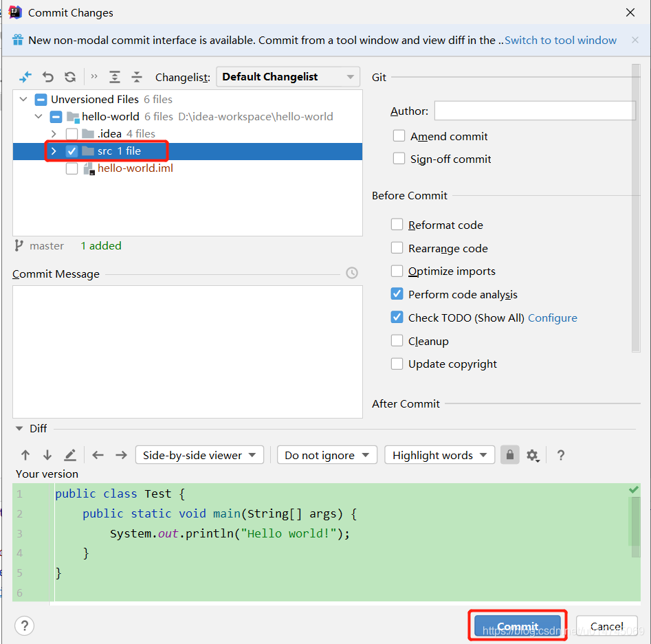Click the Jump to Source pencil icon
The image size is (651, 644).
click(x=69, y=455)
